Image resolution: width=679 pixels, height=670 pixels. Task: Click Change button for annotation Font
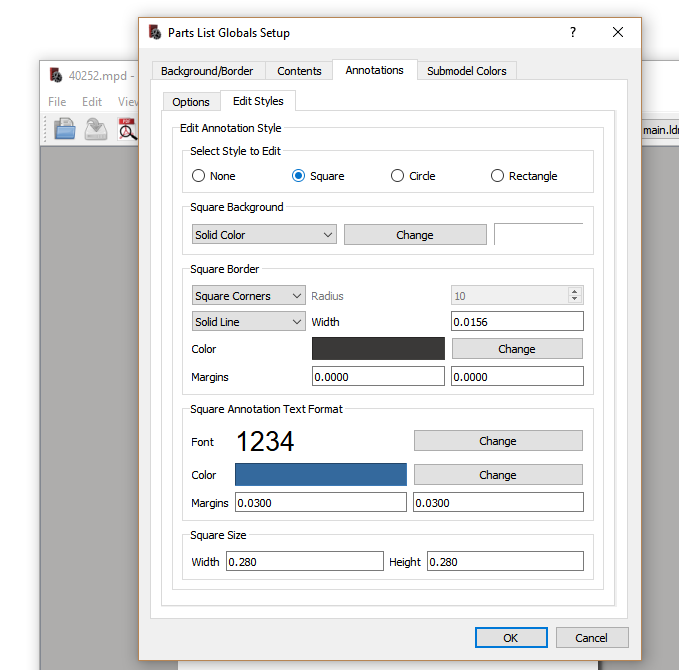(498, 441)
